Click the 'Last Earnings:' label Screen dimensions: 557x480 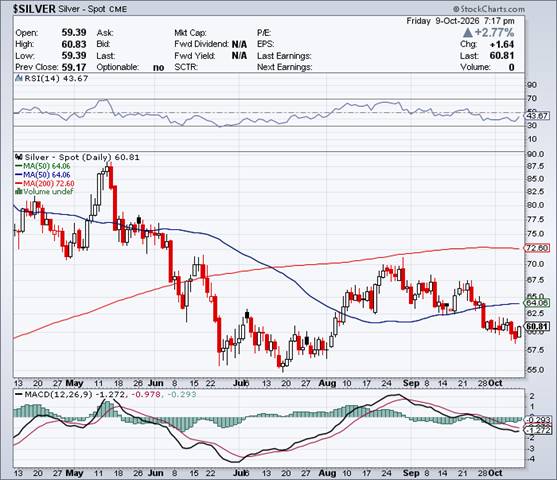[284, 56]
